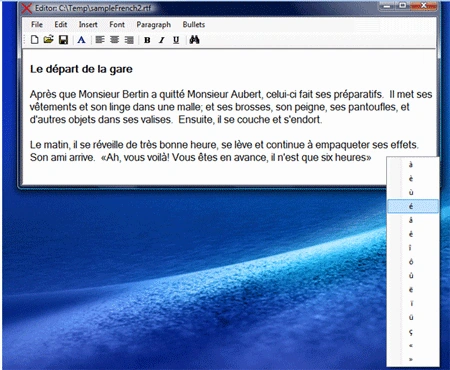Create a new document with the blank page icon

pyautogui.click(x=34, y=40)
